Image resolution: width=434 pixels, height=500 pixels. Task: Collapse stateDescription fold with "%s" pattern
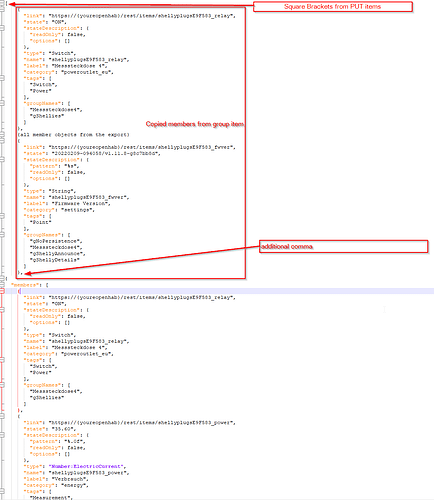click(x=2, y=160)
